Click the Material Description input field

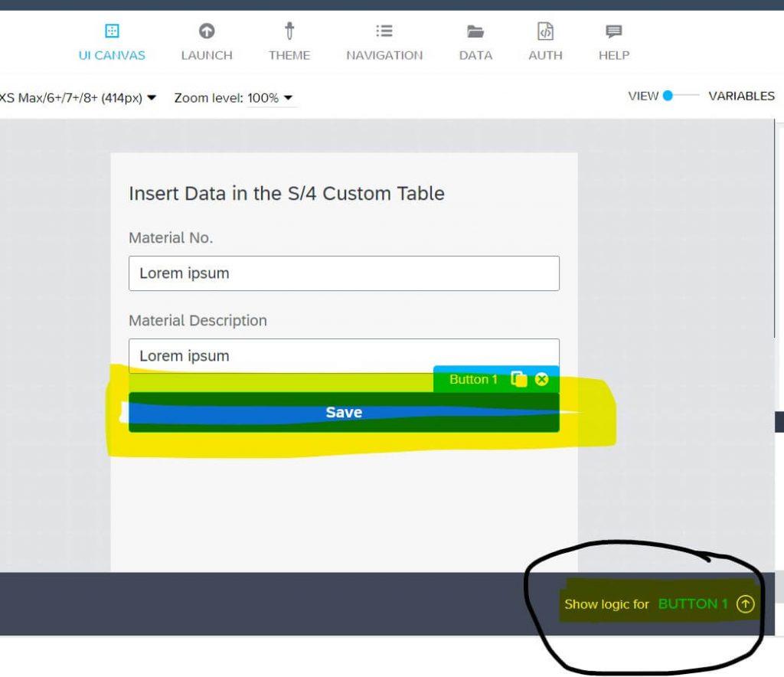tap(344, 355)
